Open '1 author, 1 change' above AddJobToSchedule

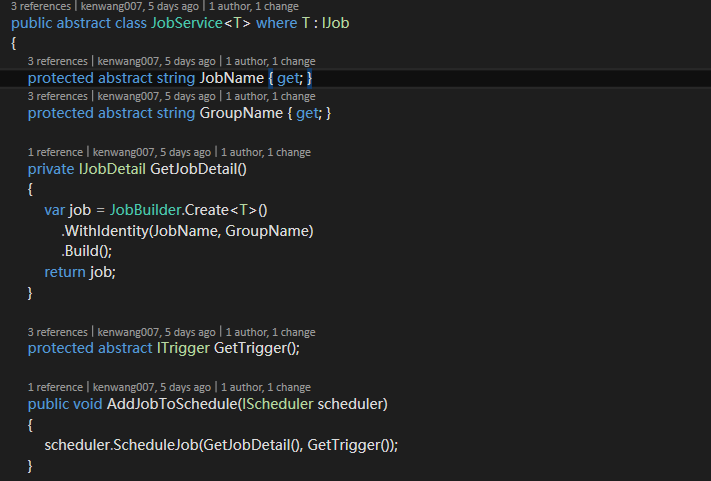(x=266, y=387)
